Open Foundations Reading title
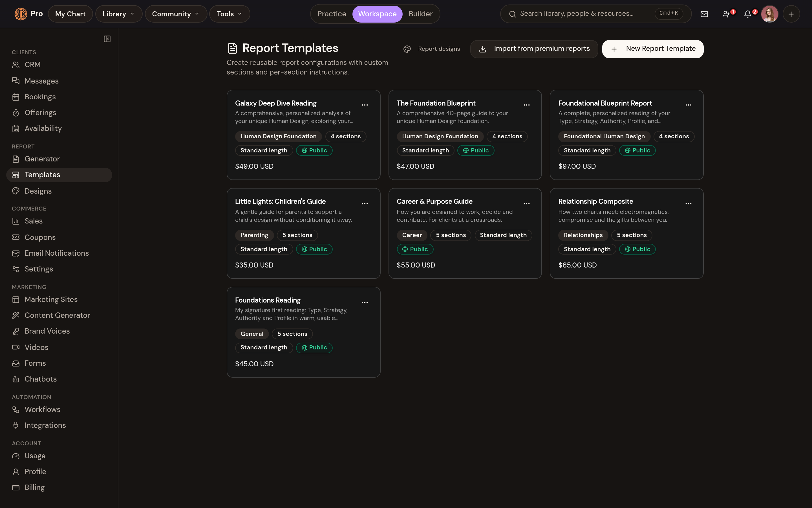This screenshot has height=508, width=812. point(268,300)
